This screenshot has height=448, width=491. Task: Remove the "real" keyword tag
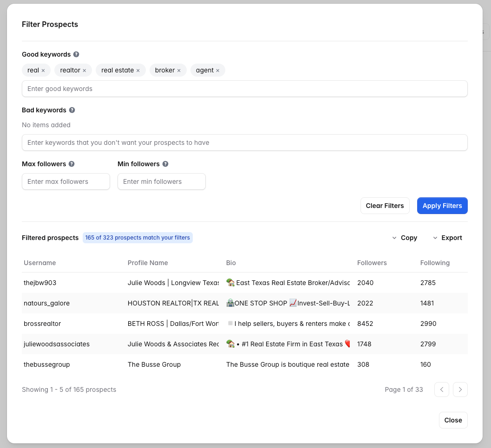tap(43, 71)
